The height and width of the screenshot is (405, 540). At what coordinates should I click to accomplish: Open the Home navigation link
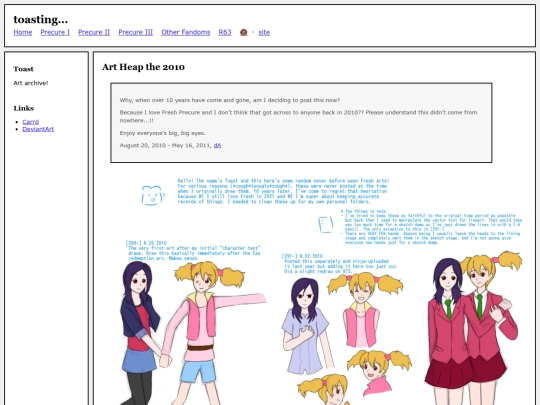point(23,32)
